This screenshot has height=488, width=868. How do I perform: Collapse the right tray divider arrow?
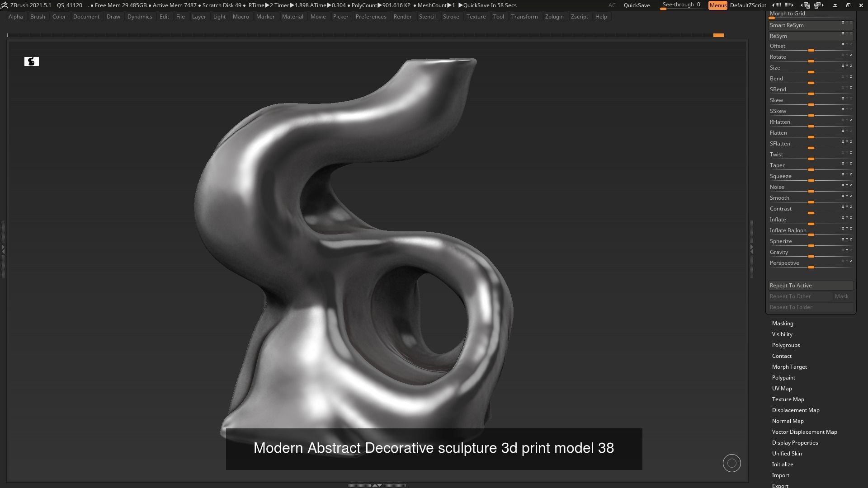tap(752, 249)
